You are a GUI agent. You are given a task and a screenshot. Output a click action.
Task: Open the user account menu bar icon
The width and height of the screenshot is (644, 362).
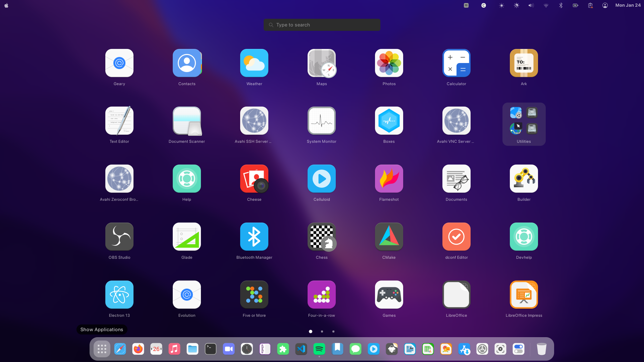tap(605, 5)
